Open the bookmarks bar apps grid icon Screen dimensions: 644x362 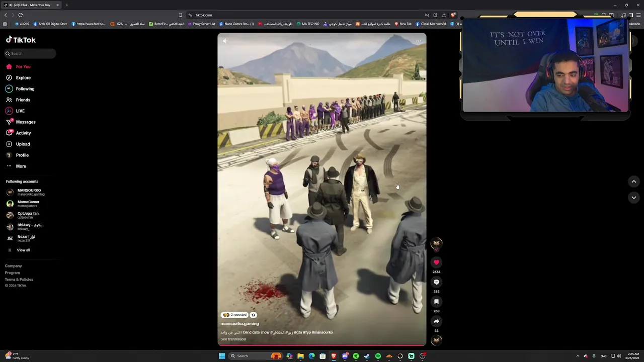pyautogui.click(x=5, y=24)
